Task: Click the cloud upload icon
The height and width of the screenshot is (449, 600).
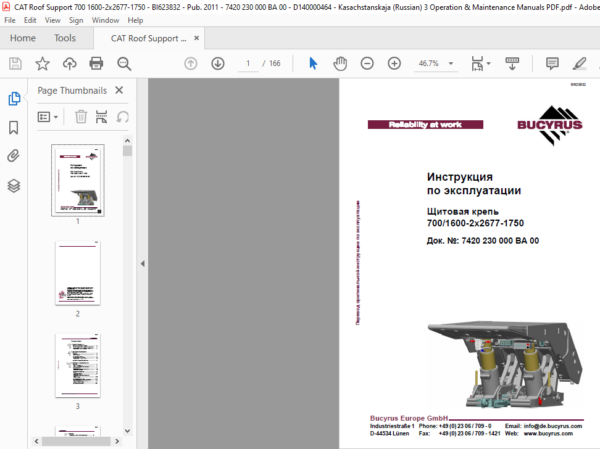Action: click(x=70, y=64)
